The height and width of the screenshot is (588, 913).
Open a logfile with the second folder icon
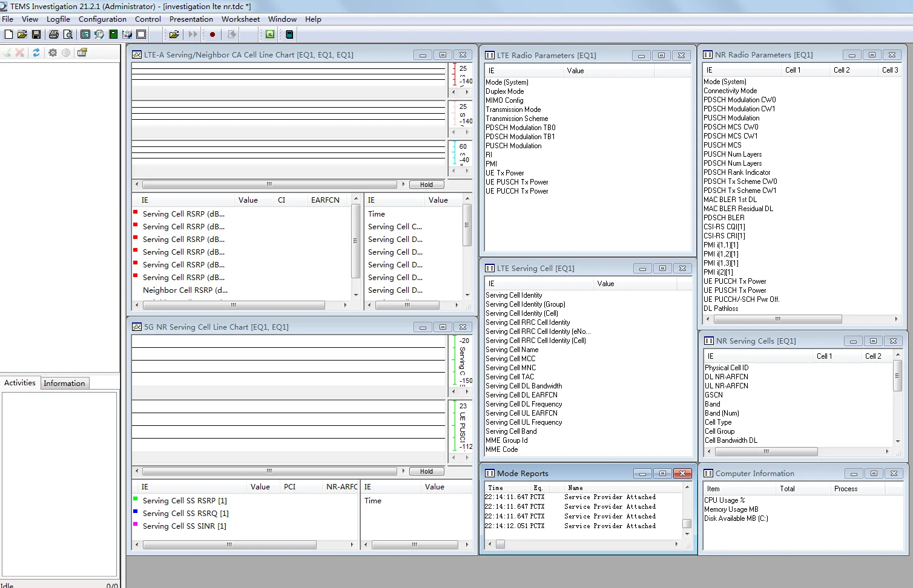click(x=174, y=34)
